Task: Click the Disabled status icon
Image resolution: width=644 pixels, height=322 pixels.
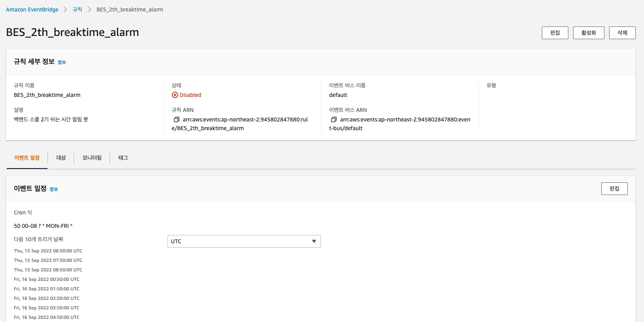Action: [175, 95]
